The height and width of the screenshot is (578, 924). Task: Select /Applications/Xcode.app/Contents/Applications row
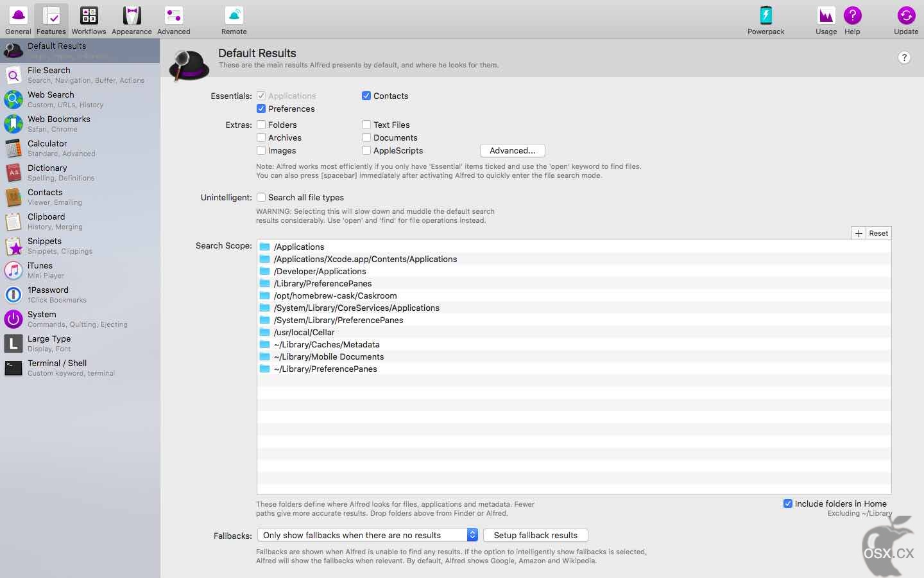574,259
